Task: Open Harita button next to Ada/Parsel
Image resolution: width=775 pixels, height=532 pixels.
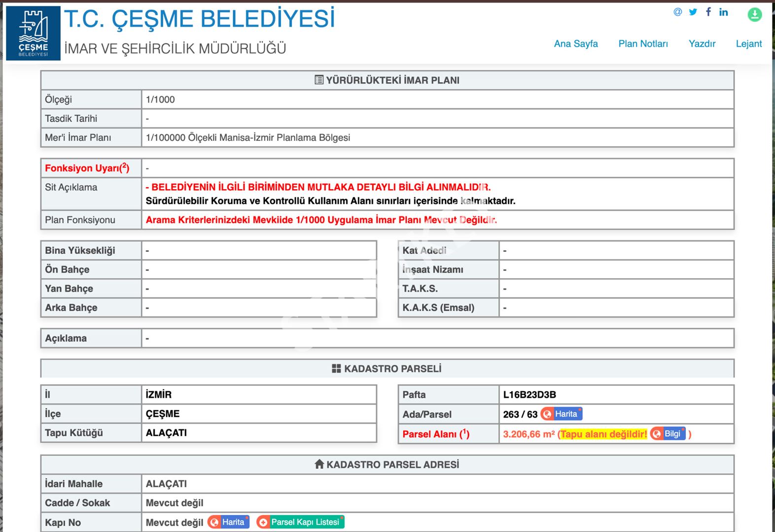Action: [x=562, y=414]
